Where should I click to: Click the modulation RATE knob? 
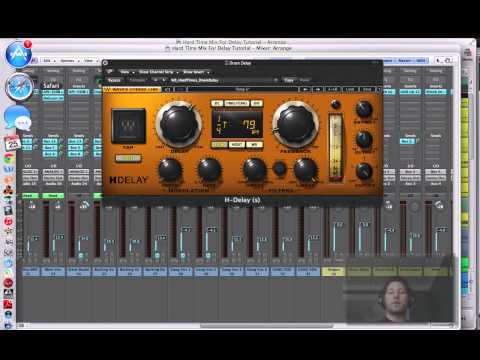(x=209, y=170)
